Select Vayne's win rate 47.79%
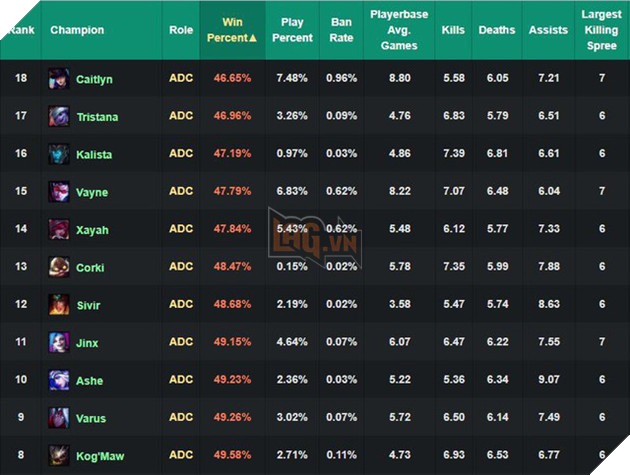 (232, 191)
